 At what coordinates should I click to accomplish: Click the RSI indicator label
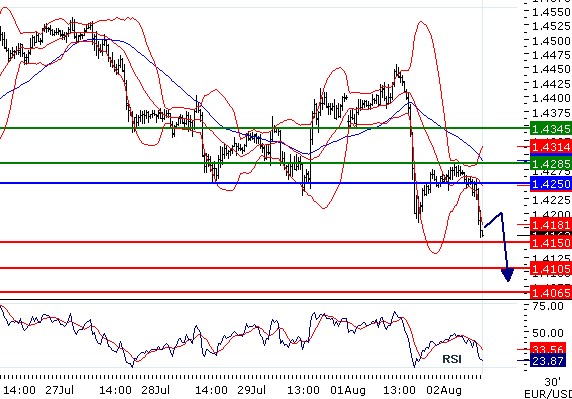452,359
